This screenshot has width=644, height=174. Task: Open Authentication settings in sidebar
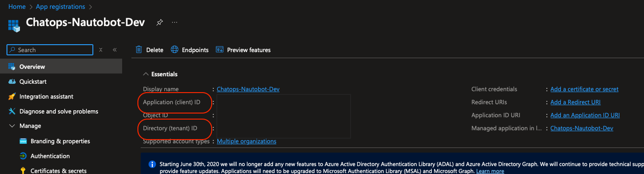point(50,156)
